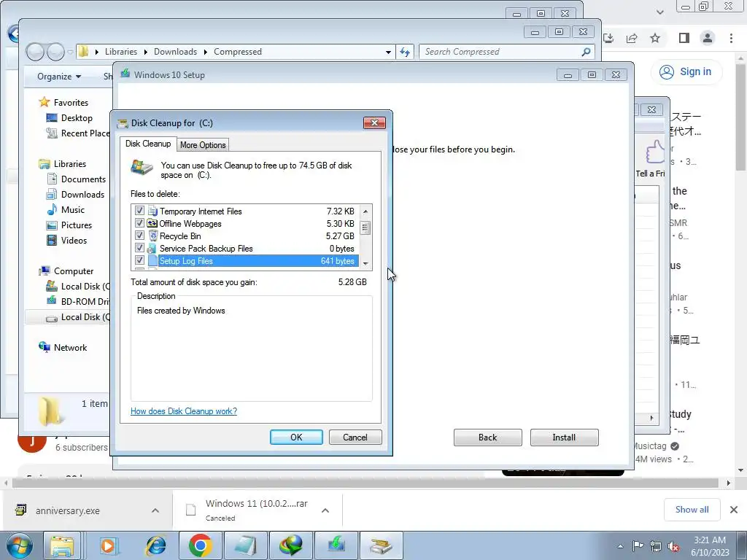Toggle Service Pack Backup Files checkbox
Screen dimensions: 747x560
click(139, 248)
